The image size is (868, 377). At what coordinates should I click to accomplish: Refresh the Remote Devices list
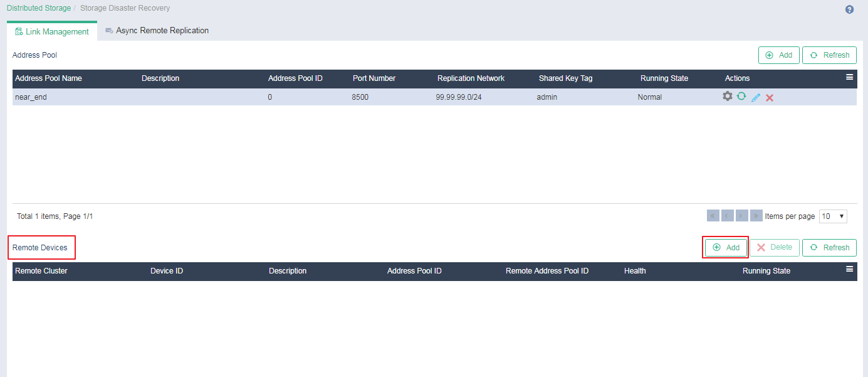(x=829, y=248)
